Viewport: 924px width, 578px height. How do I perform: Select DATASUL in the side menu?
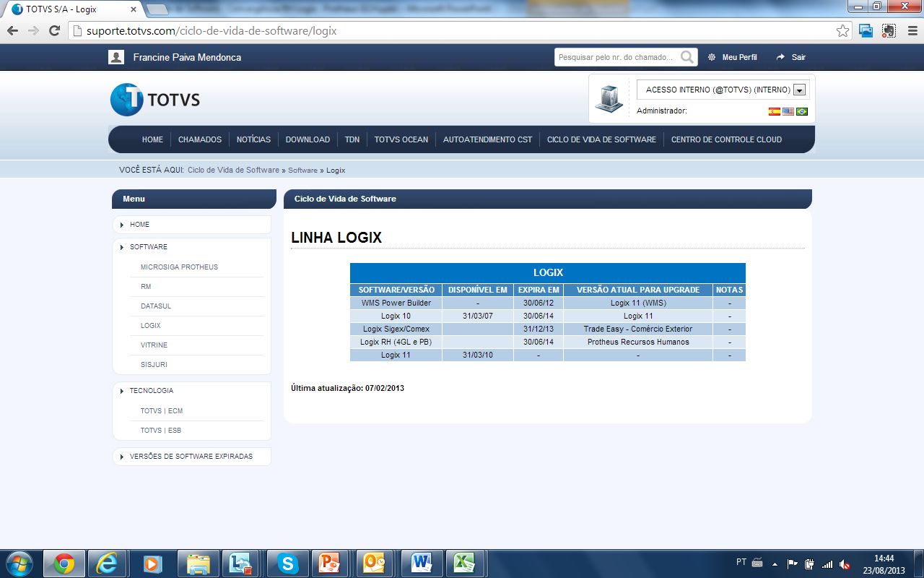[x=156, y=306]
